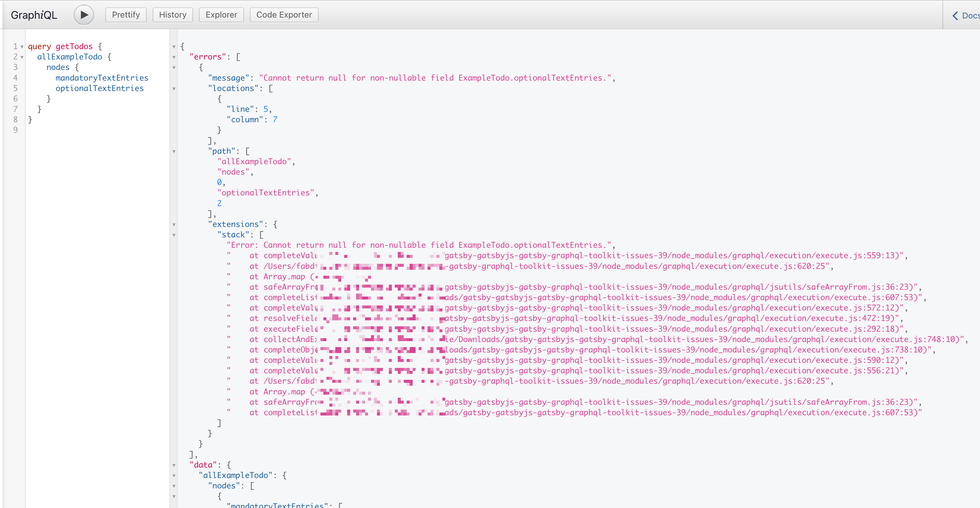Collapse the allExampleTodo block at line 2
980x508 pixels.
click(22, 57)
